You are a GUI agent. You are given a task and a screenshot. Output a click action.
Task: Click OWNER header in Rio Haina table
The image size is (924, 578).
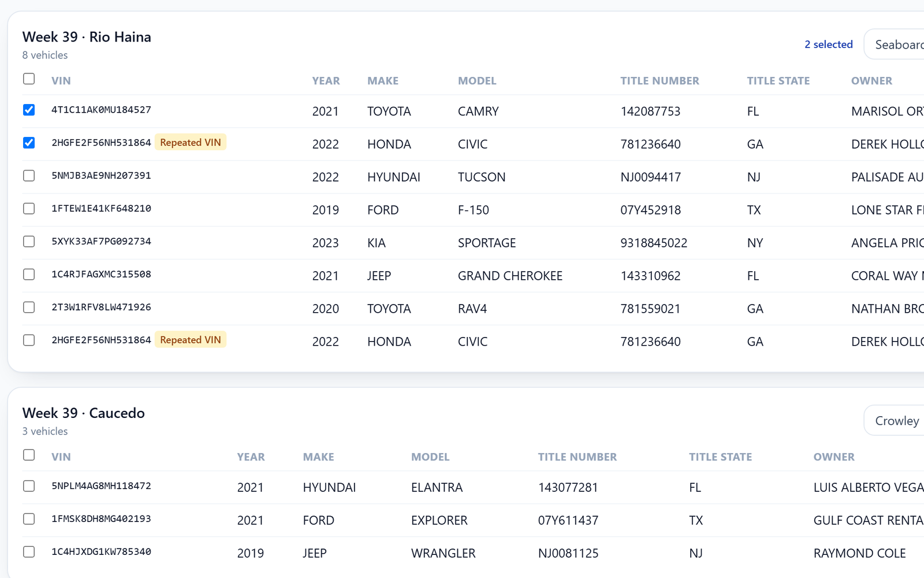(x=871, y=81)
